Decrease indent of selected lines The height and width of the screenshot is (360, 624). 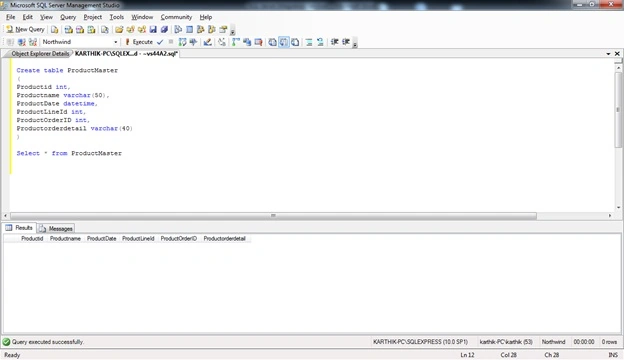point(334,42)
